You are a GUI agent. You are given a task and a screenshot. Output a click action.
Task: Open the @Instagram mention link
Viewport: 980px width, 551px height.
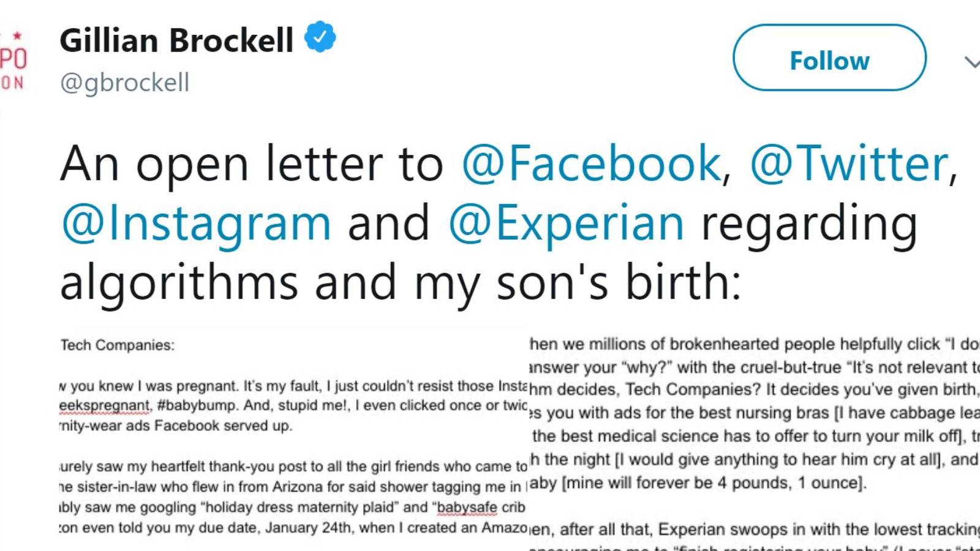point(196,223)
